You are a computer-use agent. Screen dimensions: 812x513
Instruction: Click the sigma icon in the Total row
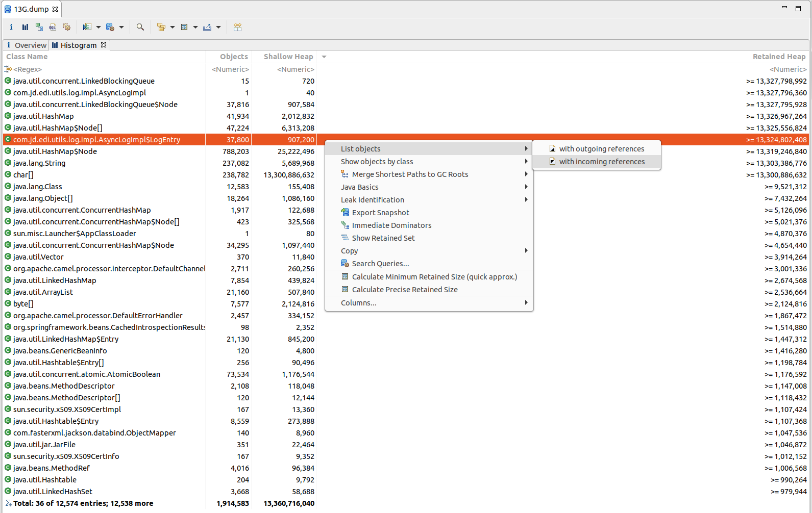click(8, 503)
